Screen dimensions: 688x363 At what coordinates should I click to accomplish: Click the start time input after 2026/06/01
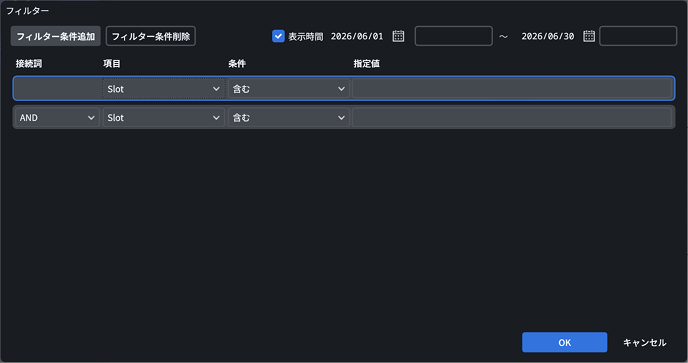pyautogui.click(x=453, y=36)
